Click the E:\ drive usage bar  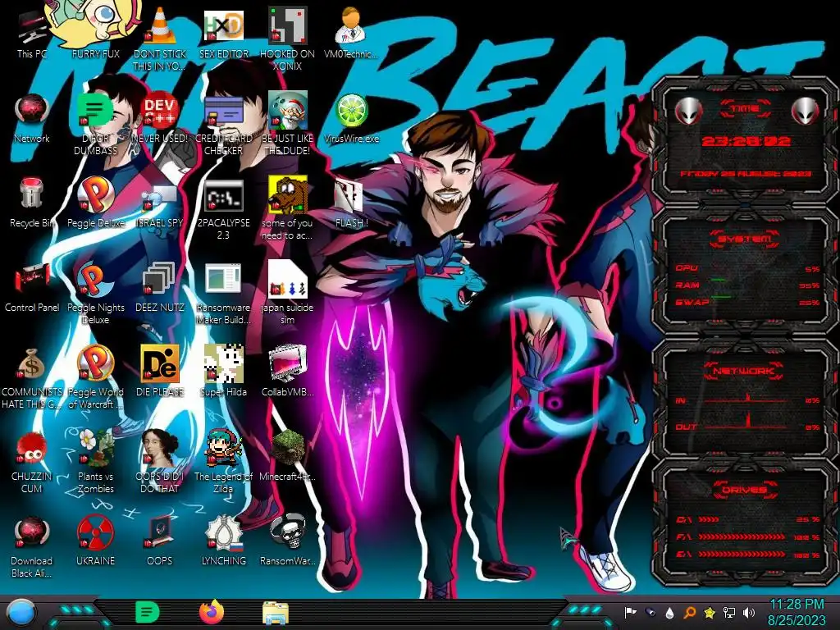(x=748, y=555)
